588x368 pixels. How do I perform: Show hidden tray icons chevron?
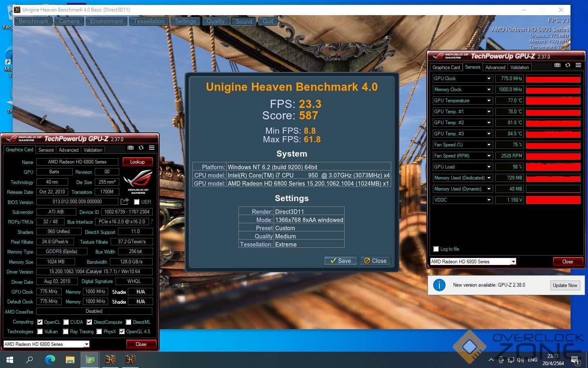(491, 360)
